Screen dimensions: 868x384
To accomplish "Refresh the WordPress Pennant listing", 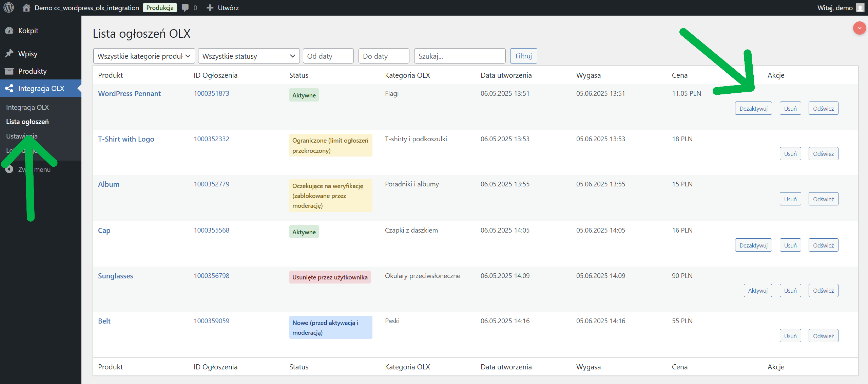I will [x=823, y=108].
